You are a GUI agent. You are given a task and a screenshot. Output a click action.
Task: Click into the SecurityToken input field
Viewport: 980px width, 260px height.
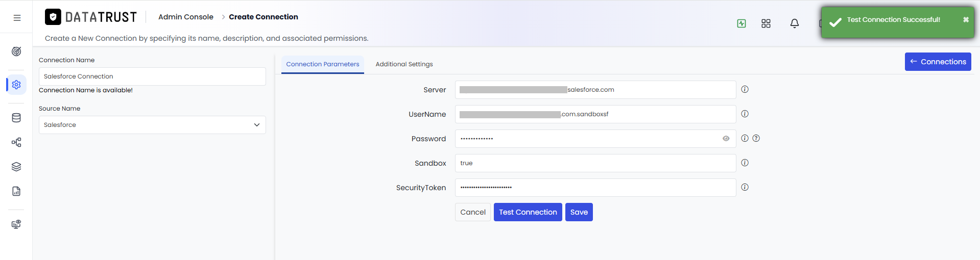[595, 188]
